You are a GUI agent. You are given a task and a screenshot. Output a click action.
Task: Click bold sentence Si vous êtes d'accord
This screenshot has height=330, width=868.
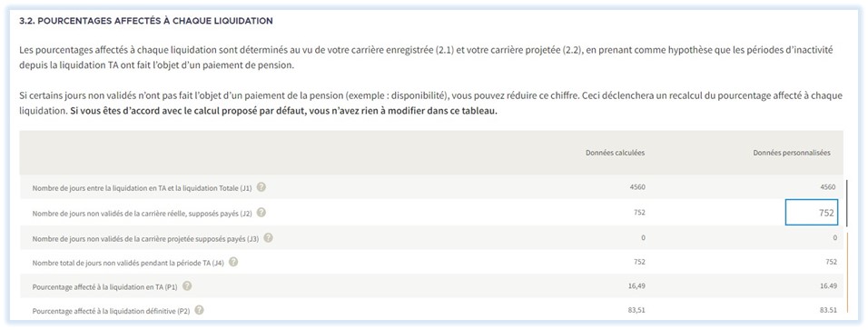tap(284, 110)
